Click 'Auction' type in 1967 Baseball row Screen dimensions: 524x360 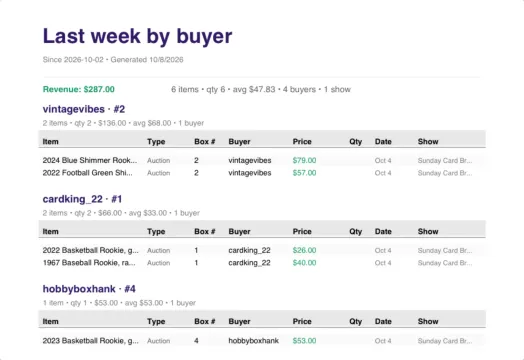(x=158, y=263)
